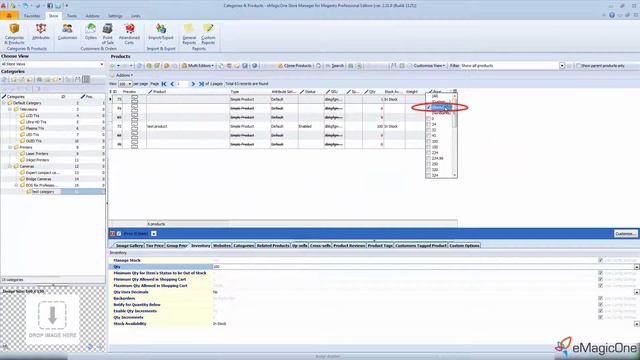Switch to the Favorites ribbon tab
640x360 pixels.
[x=32, y=16]
